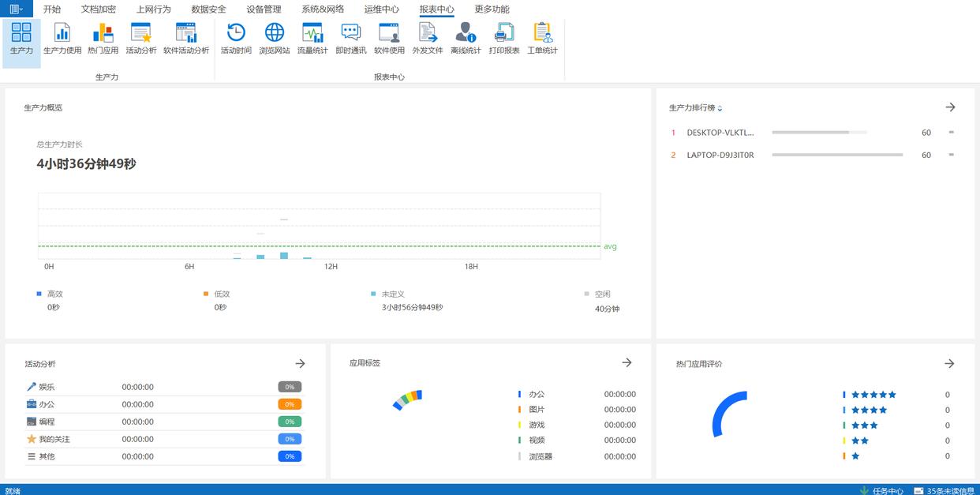The width and height of the screenshot is (980, 495).
Task: Toggle the 空闲 legend series
Action: pyautogui.click(x=601, y=294)
